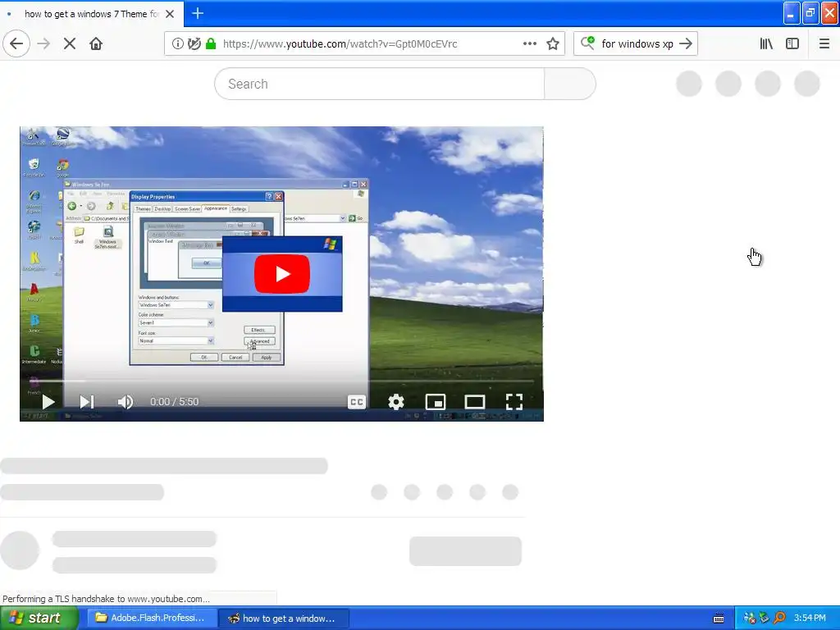
Task: Open a new tab
Action: coord(198,13)
